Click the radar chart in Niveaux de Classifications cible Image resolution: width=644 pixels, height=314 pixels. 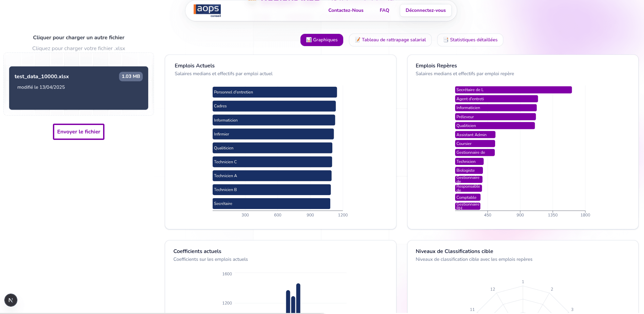(x=523, y=300)
